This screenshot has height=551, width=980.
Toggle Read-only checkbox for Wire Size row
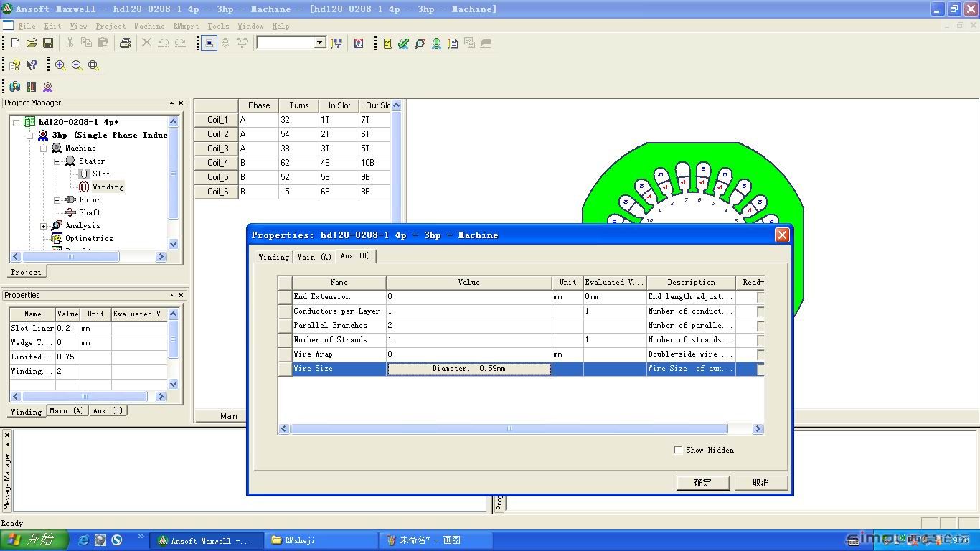pos(760,369)
